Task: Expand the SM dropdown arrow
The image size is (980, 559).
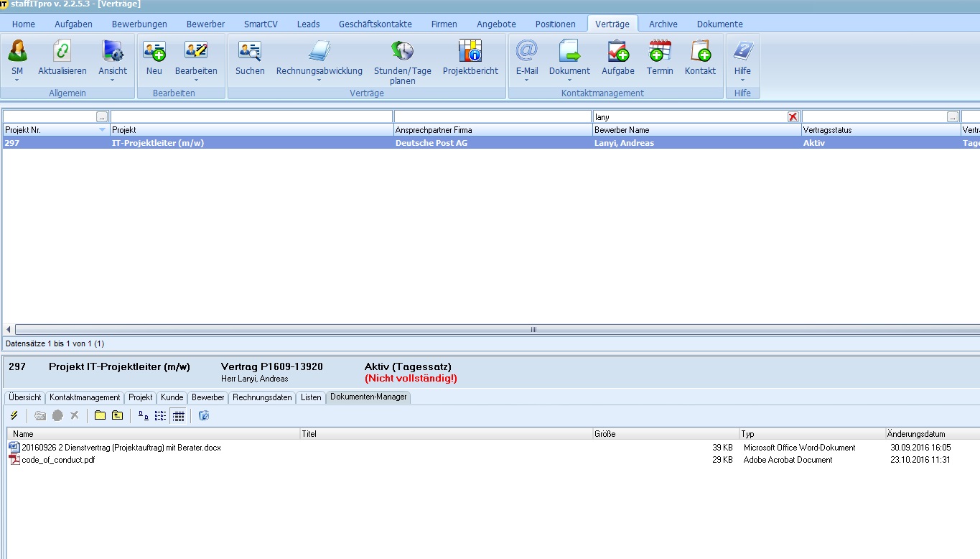Action: [x=17, y=80]
